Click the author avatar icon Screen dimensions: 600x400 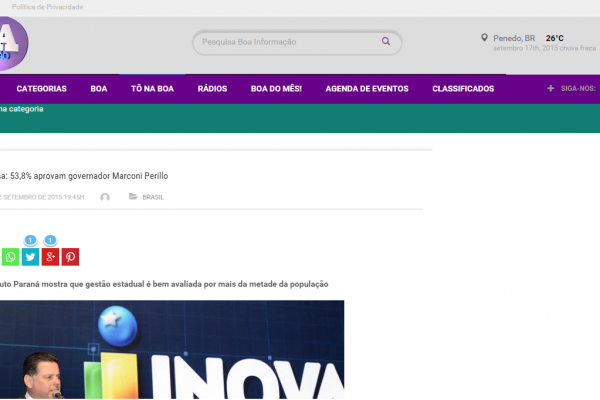105,197
